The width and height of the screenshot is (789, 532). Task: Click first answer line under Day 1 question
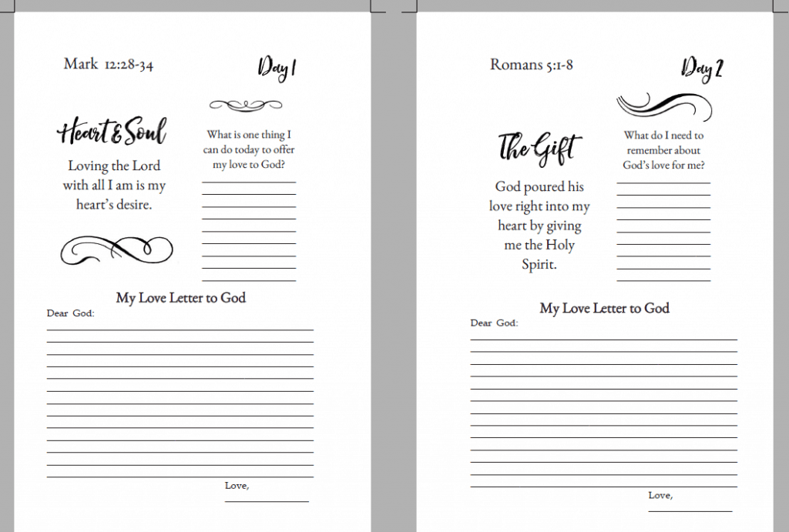[248, 182]
